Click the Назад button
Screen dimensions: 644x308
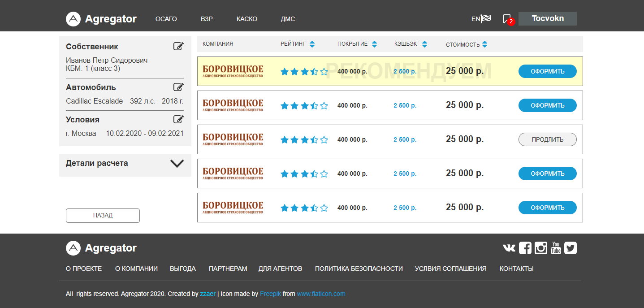point(103,215)
